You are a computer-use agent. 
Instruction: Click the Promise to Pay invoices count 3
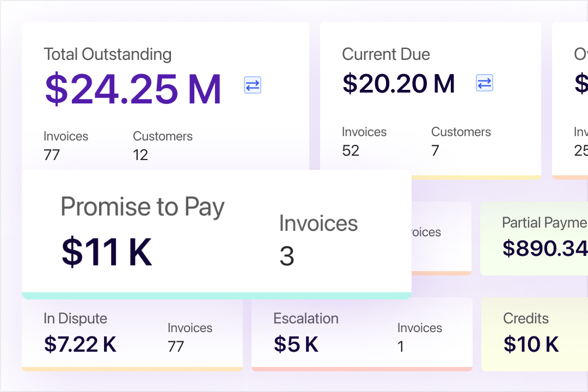click(286, 255)
